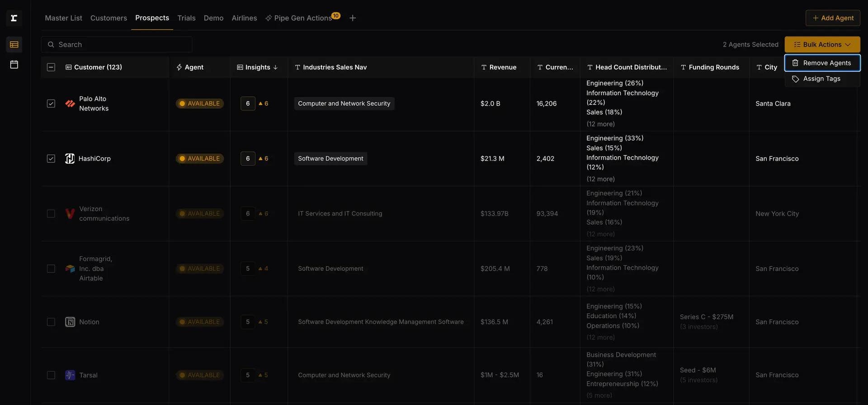Image resolution: width=868 pixels, height=405 pixels.
Task: Open the table list view sidebar icon
Action: click(x=14, y=45)
